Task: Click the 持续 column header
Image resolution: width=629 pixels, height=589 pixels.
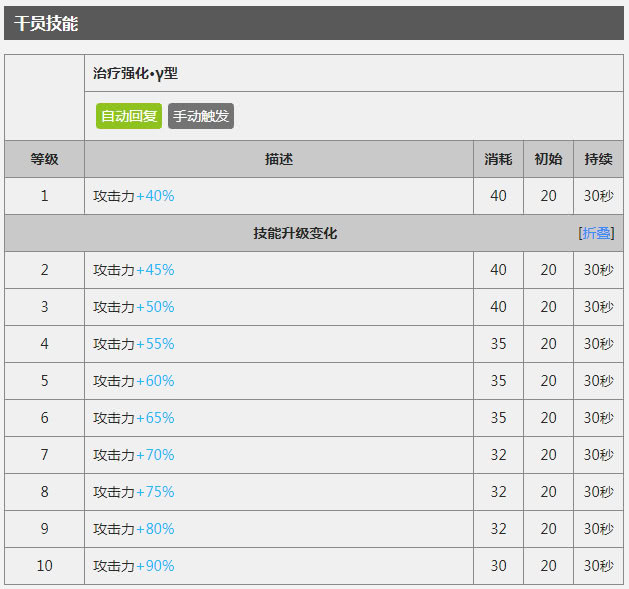Action: point(598,159)
